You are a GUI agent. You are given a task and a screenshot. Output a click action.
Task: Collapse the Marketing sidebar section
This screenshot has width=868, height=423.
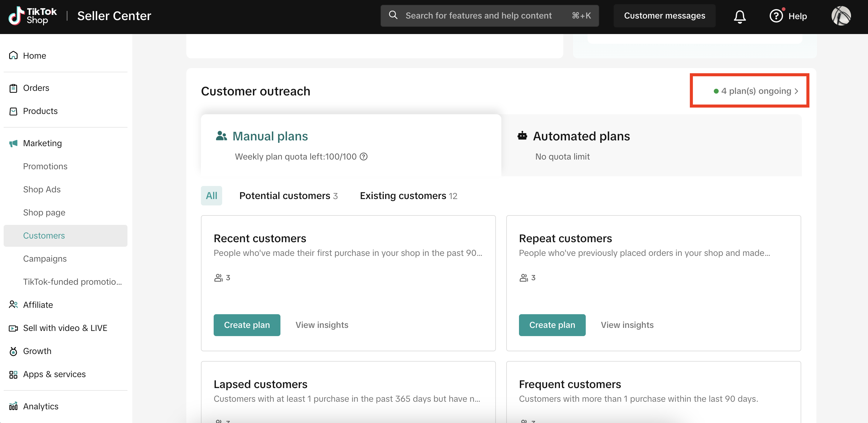click(x=42, y=143)
